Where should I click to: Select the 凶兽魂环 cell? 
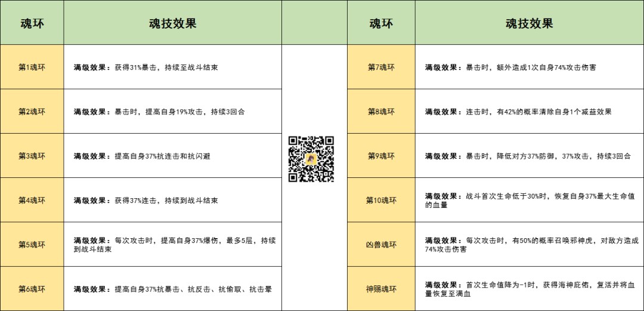click(381, 244)
